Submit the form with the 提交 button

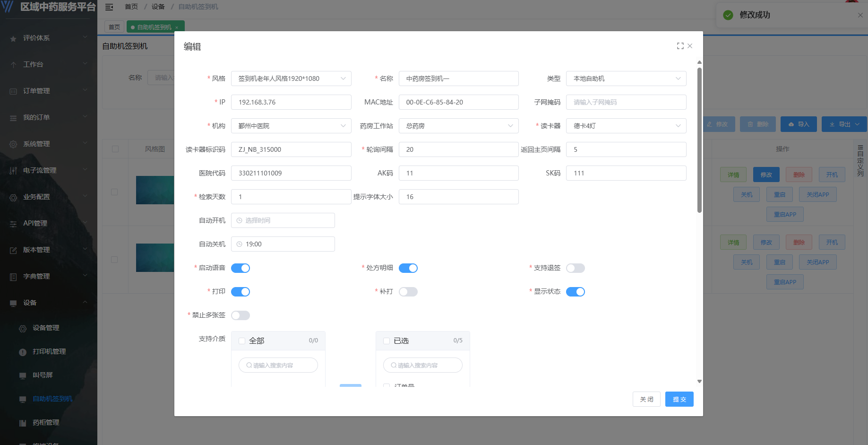point(679,399)
